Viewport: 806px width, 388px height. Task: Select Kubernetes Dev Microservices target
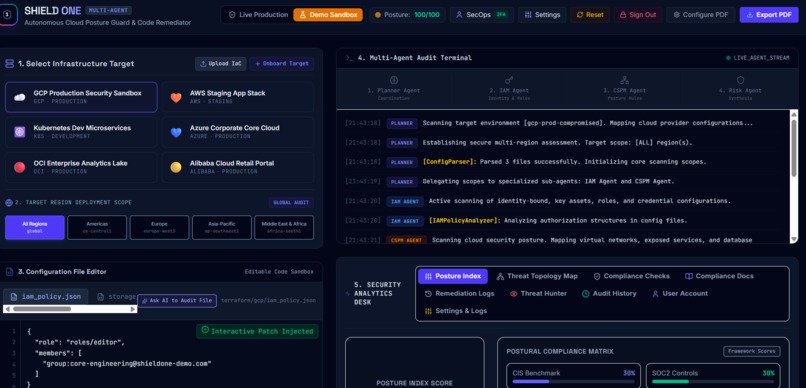click(81, 132)
